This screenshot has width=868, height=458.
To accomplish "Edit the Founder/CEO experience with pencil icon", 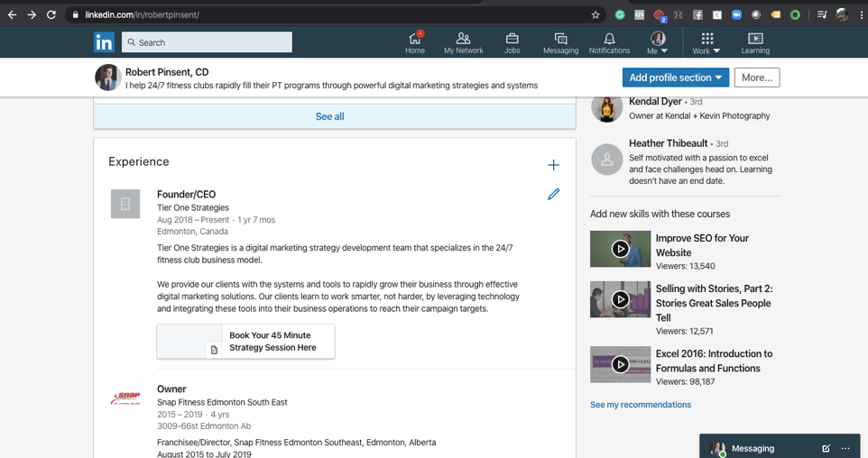I will click(553, 194).
